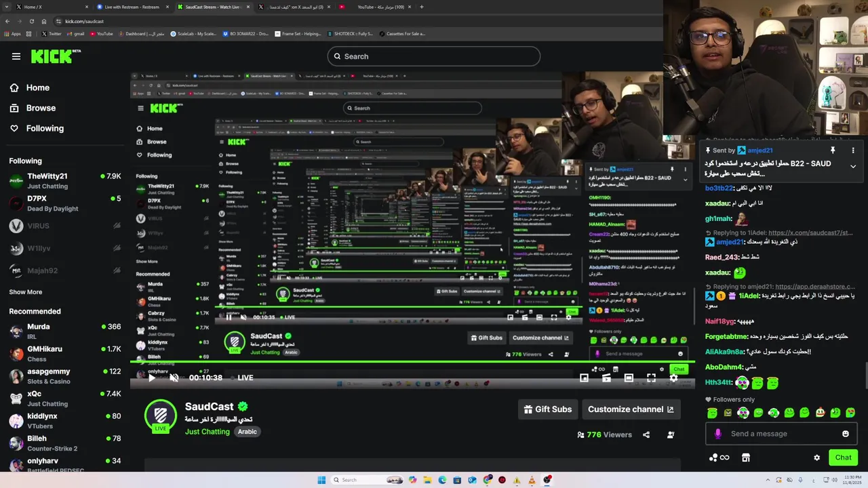Click the Kick logo
Viewport: 868px width, 488px height.
(56, 56)
